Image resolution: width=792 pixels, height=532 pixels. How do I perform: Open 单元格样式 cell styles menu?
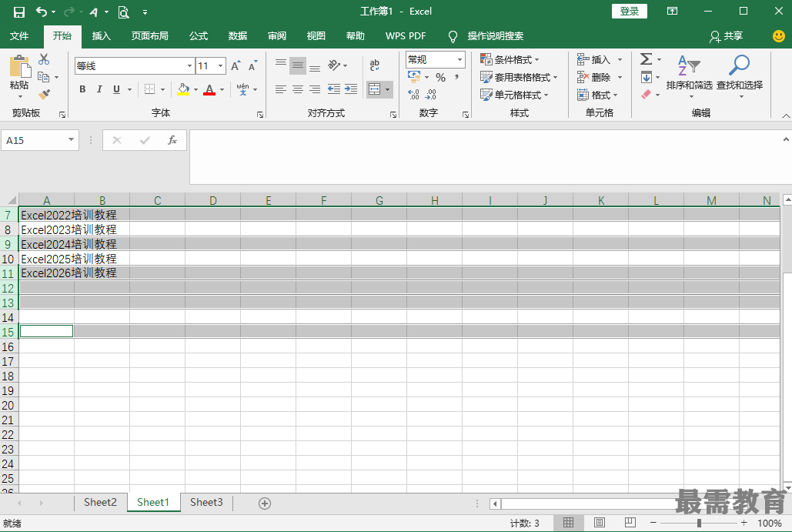point(514,95)
